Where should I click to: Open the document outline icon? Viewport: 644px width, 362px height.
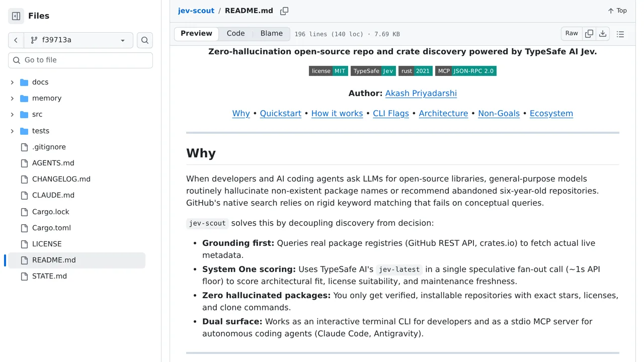tap(620, 34)
